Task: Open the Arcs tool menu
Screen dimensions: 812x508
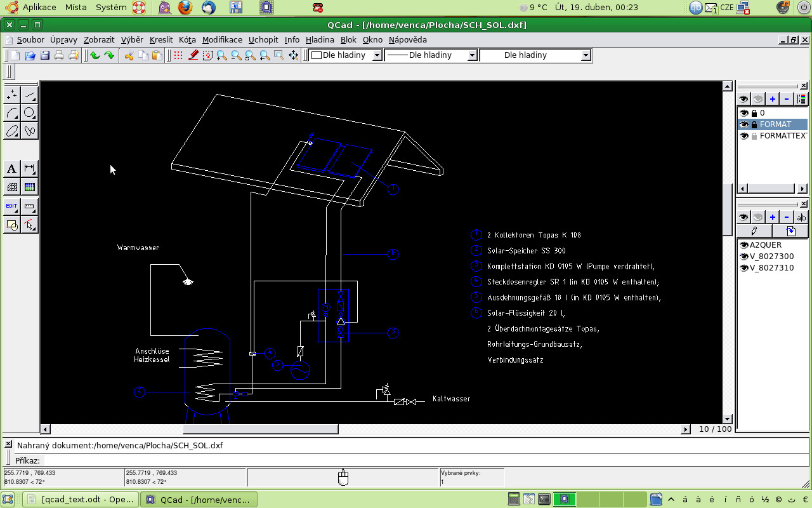Action: click(x=11, y=113)
